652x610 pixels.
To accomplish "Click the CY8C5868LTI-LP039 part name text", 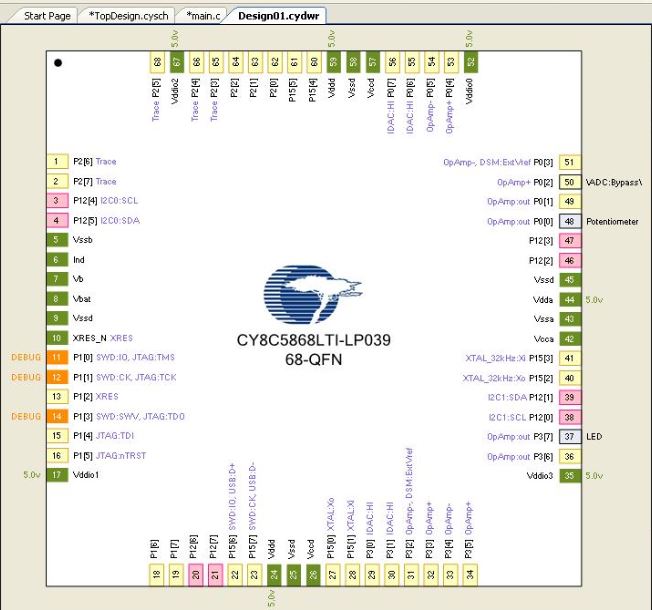I will tap(313, 340).
